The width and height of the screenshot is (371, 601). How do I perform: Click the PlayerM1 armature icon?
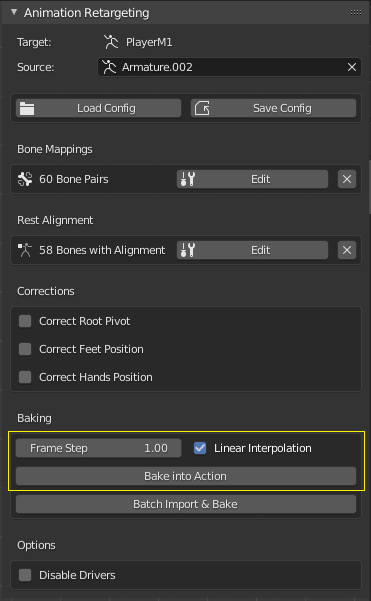click(111, 42)
